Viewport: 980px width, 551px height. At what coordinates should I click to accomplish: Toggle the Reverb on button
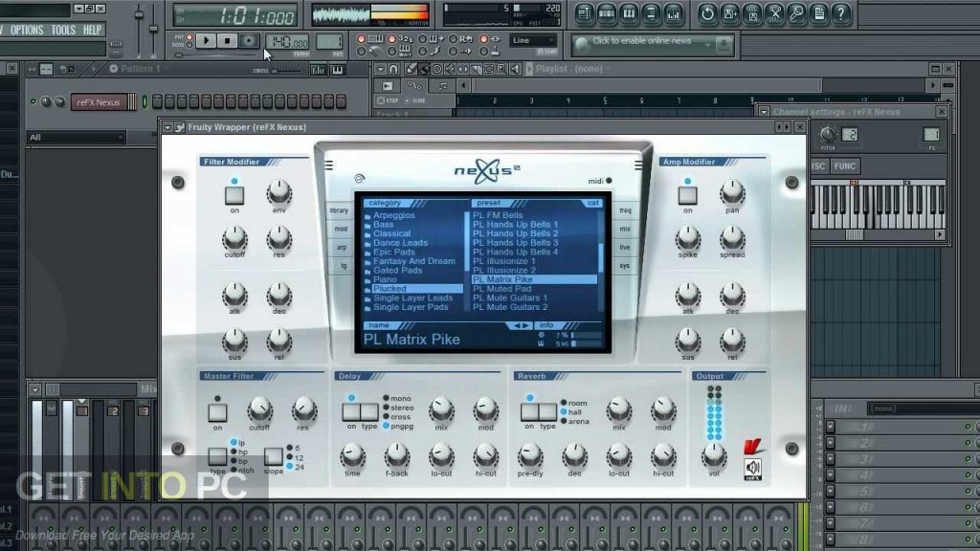[529, 411]
